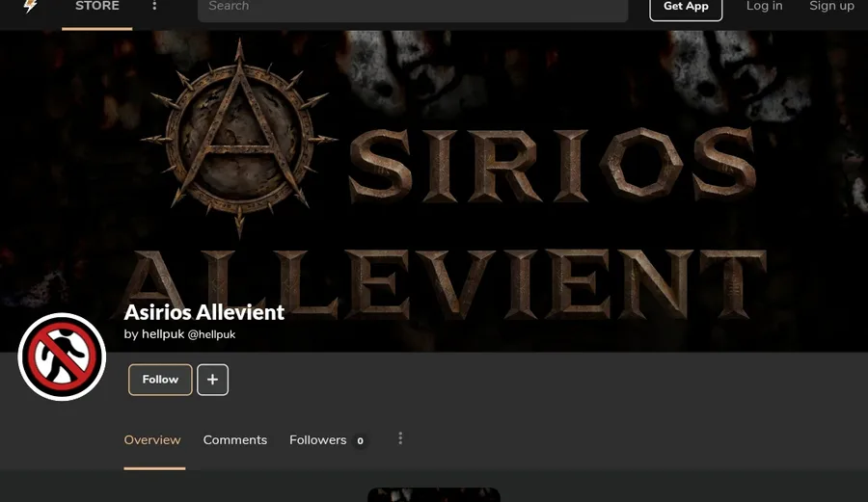
Task: Open the Log in link
Action: coord(764,6)
